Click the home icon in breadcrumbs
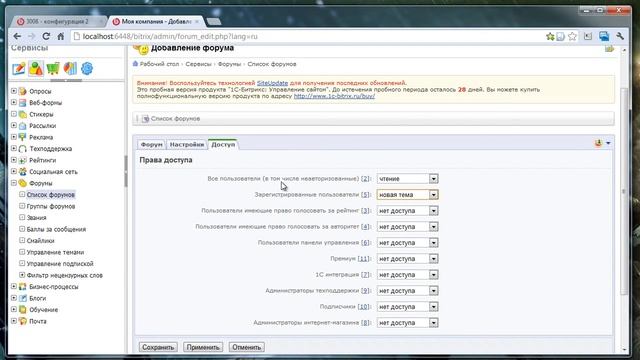 point(136,64)
